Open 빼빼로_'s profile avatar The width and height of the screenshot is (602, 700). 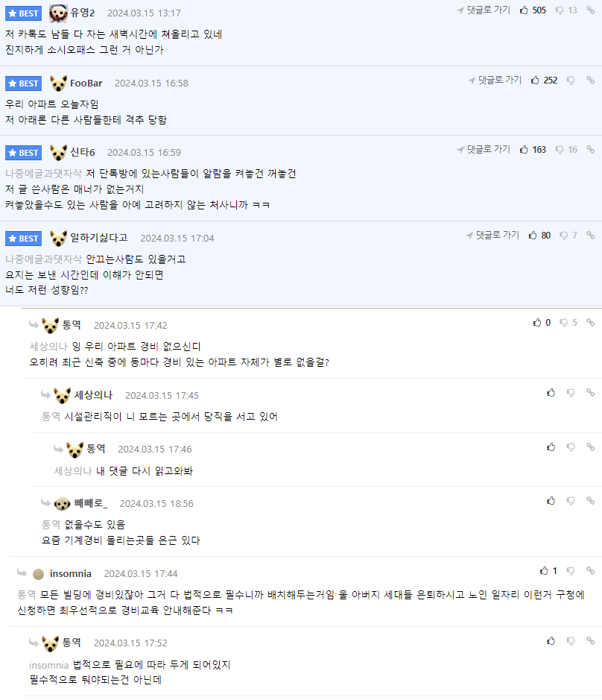coord(63,504)
